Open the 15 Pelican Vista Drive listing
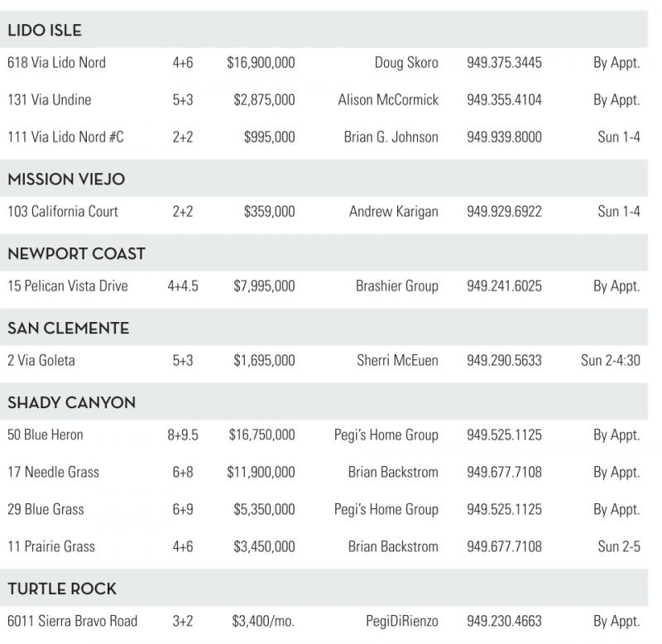 (68, 286)
